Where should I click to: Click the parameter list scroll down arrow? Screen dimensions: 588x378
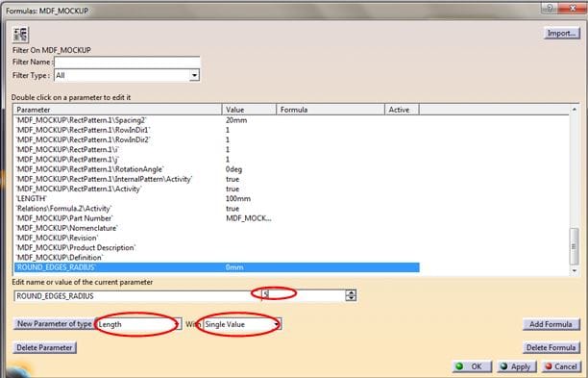(575, 270)
